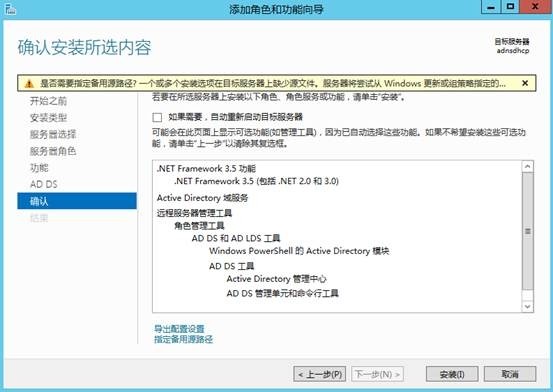Select 'AD DS 和 AD LDS 工具' row
Screen dimensions: 553x392
236,239
